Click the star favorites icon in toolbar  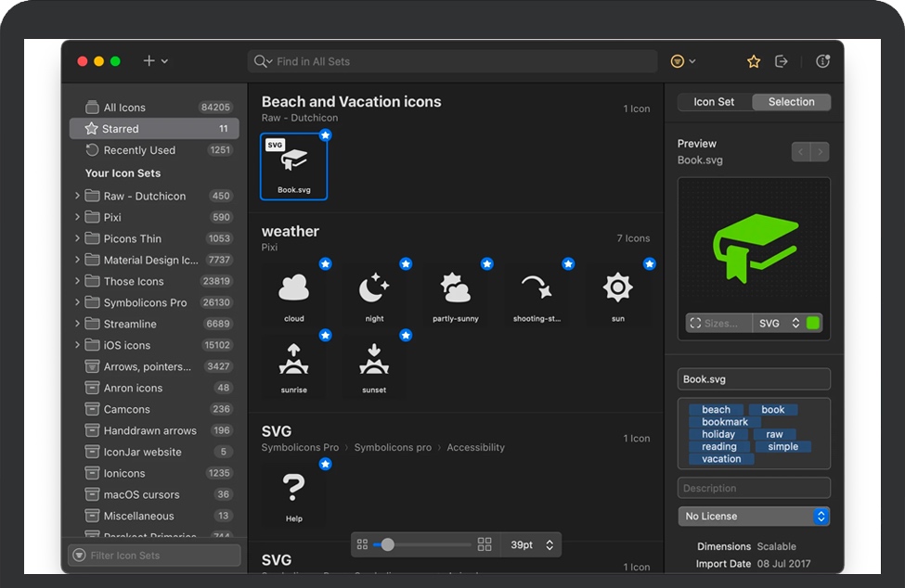coord(754,61)
